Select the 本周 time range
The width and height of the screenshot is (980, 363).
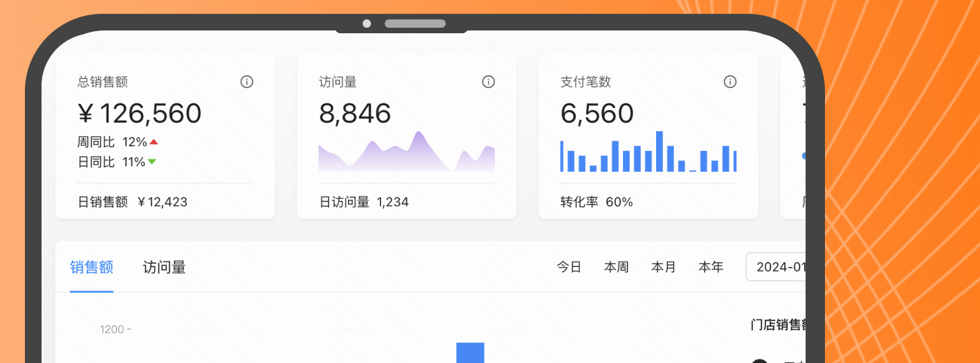click(616, 267)
